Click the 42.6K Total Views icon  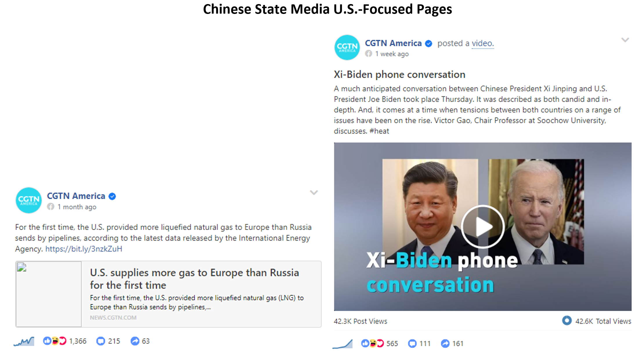pos(567,320)
